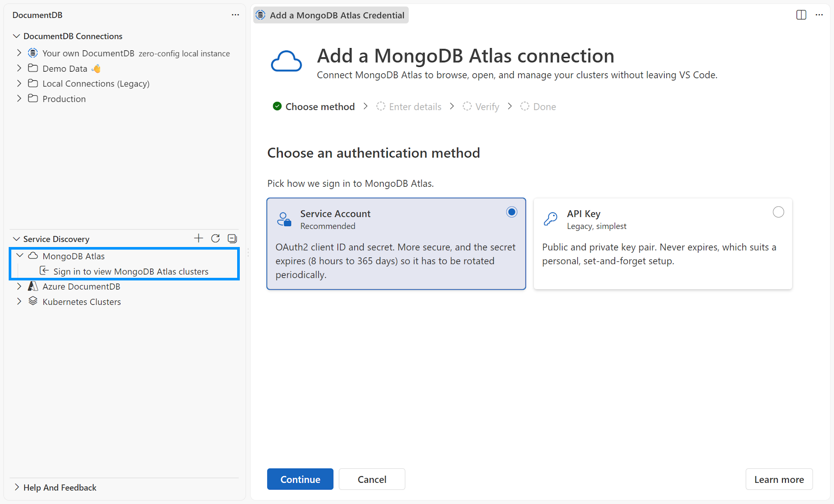Open DocumentDB panel more actions menu
Screen dimensions: 834x504
235,15
